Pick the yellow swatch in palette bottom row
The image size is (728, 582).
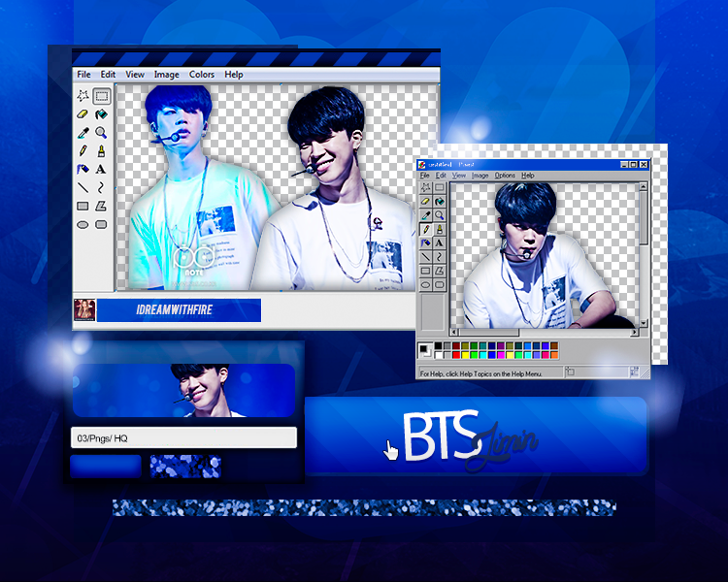[465, 355]
